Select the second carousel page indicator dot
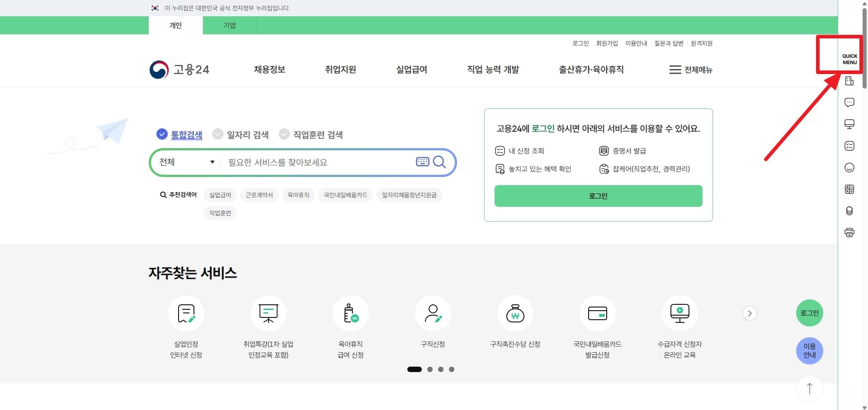The height and width of the screenshot is (410, 868). click(x=429, y=369)
